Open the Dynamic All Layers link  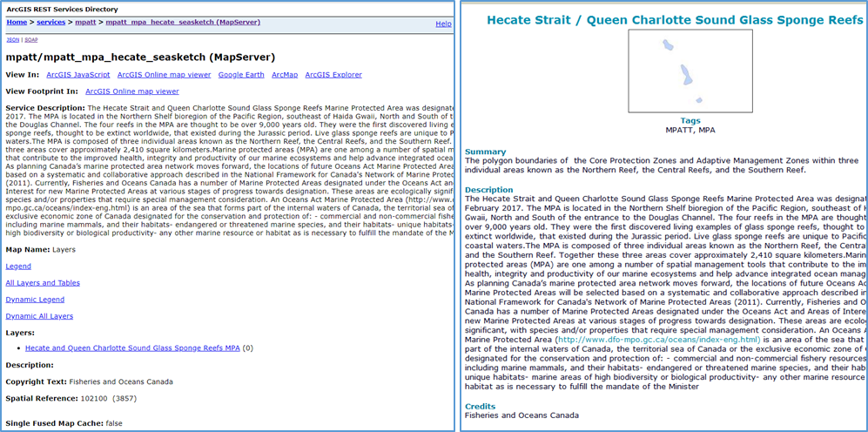(39, 316)
